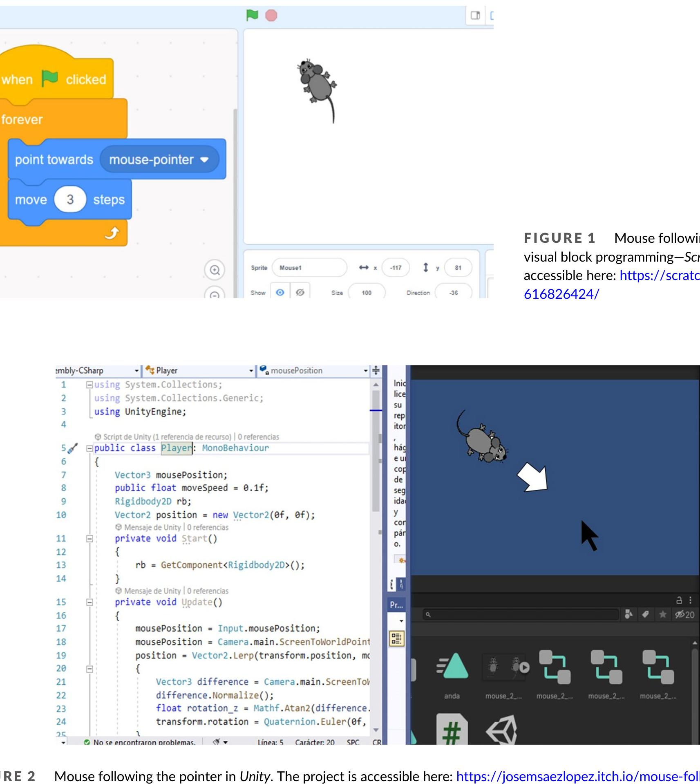This screenshot has width=700, height=784.
Task: Click the x coordinate field showing -117
Action: pos(396,268)
